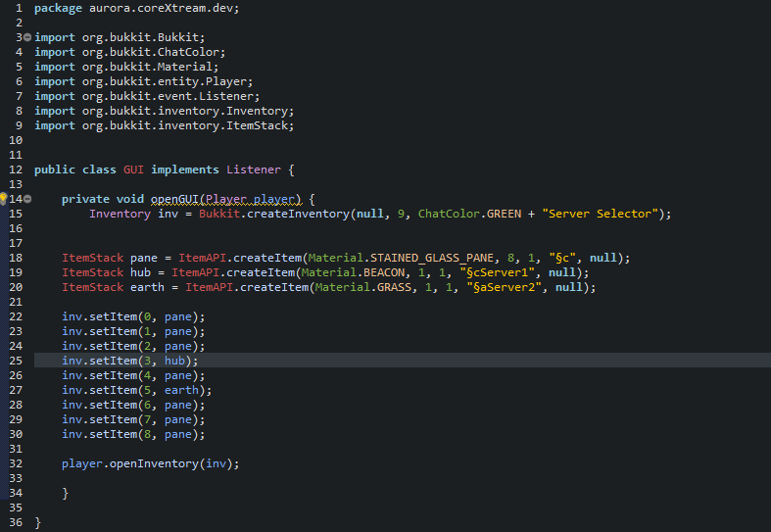Click line number 36 in the gutter
Image resolution: width=771 pixels, height=532 pixels.
tap(16, 522)
